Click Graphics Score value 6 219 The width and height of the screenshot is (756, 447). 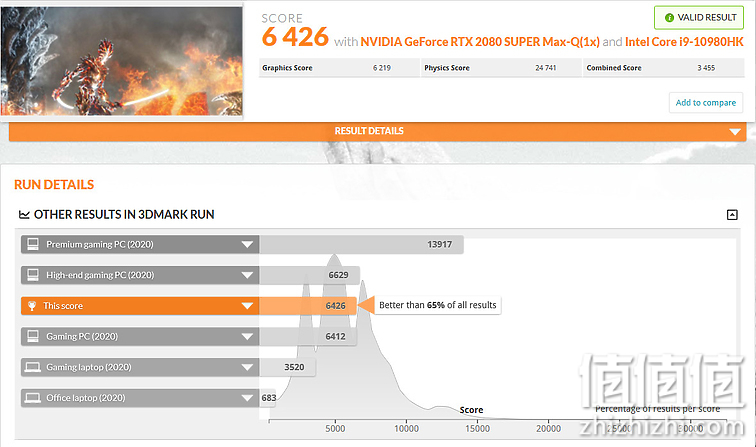pos(381,68)
